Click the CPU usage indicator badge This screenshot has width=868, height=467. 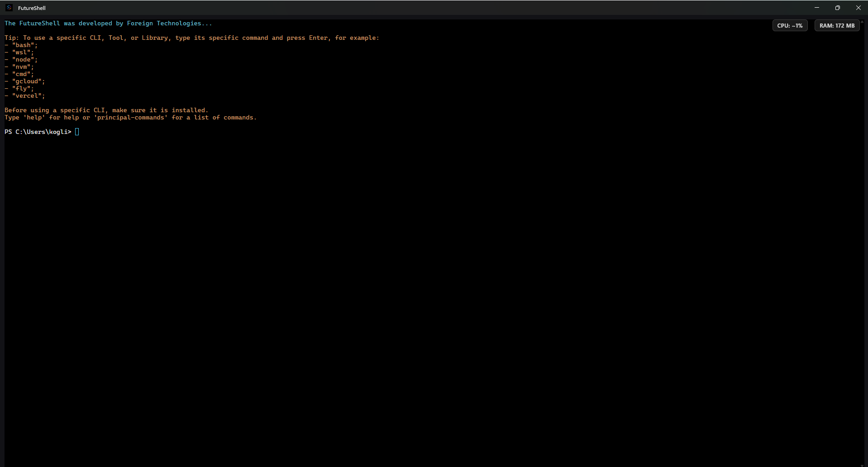790,26
